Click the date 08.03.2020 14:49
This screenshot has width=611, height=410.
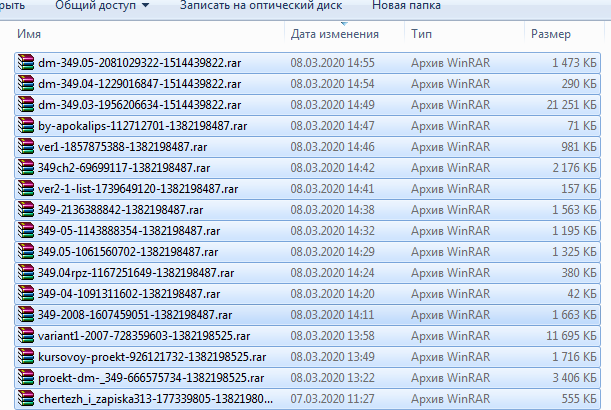332,105
